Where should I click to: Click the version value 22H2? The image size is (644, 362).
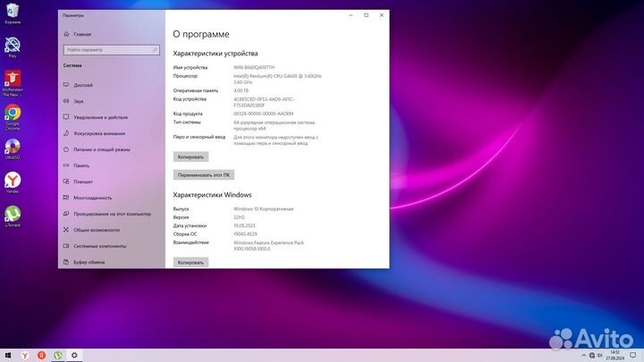pyautogui.click(x=239, y=217)
